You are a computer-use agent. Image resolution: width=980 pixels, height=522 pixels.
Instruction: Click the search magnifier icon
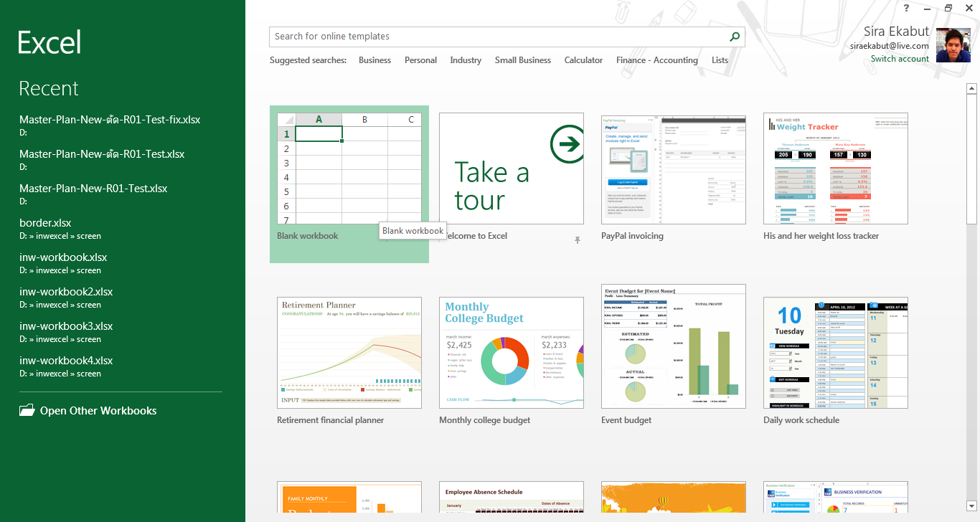(735, 37)
